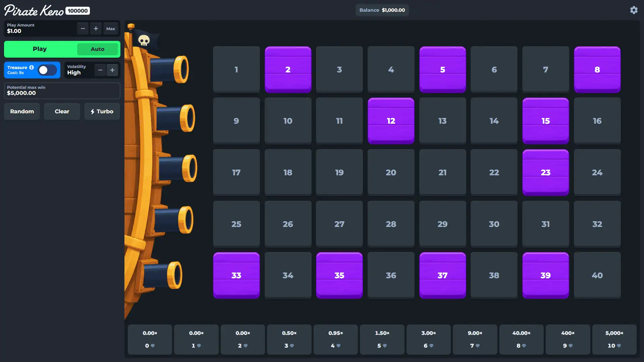Deselect number 5 tile
Viewport: 644px width, 362px height.
(442, 69)
